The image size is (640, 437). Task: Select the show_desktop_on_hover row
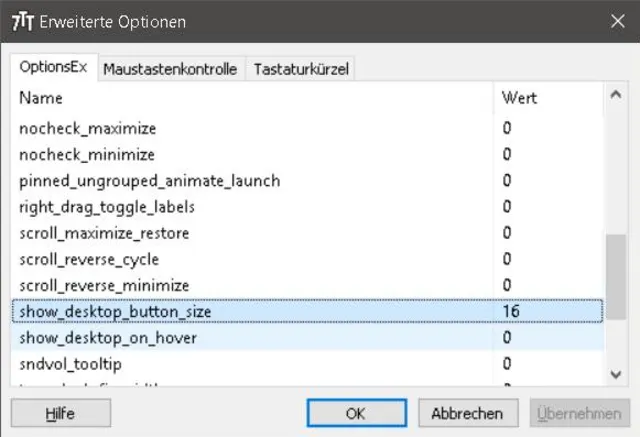[108, 337]
